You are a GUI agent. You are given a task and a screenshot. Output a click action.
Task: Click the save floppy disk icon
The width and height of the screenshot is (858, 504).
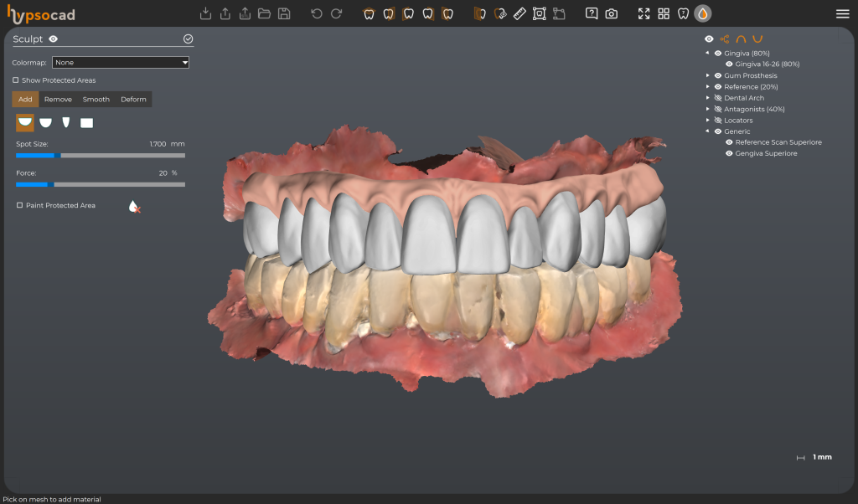284,13
